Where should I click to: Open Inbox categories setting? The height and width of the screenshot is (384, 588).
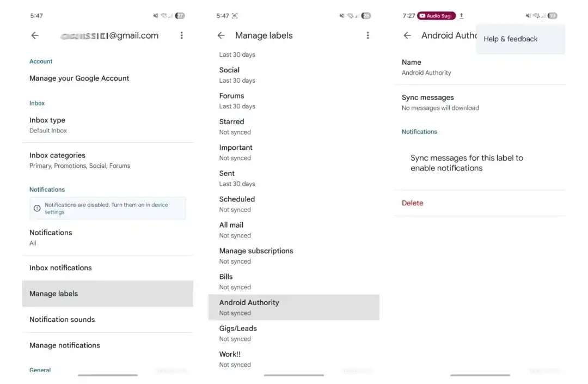coord(108,160)
